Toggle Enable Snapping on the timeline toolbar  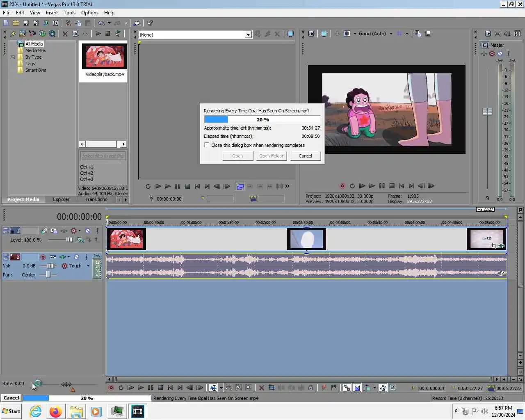[x=347, y=388]
